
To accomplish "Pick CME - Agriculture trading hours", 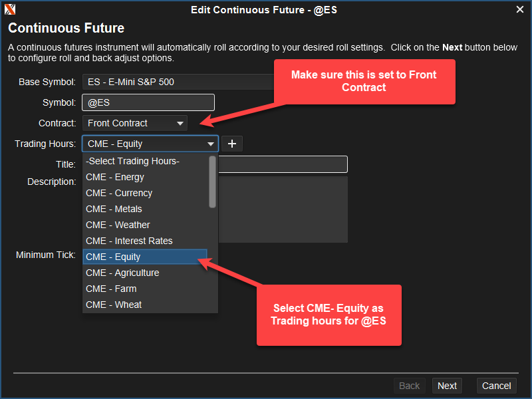I will pyautogui.click(x=122, y=273).
